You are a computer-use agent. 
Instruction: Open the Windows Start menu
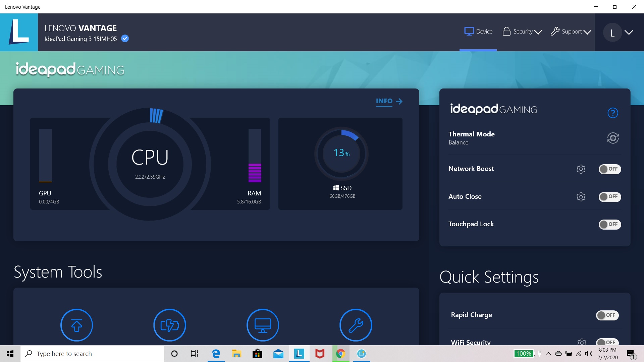click(x=10, y=354)
